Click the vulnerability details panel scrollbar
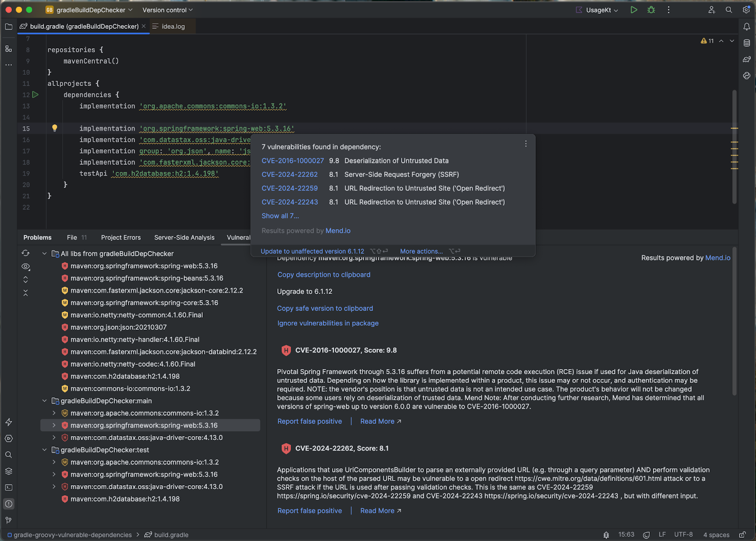 pyautogui.click(x=734, y=321)
